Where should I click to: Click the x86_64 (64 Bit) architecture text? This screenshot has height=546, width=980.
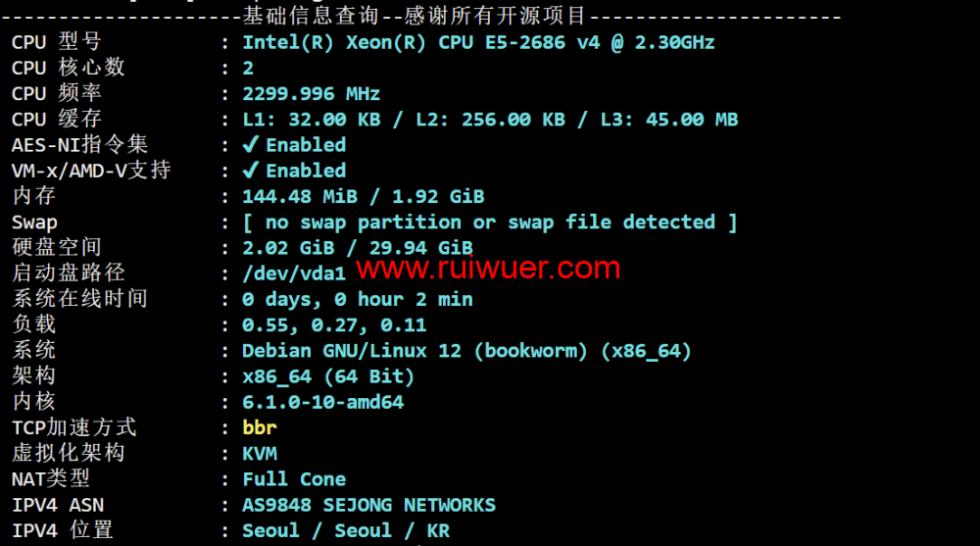point(328,376)
